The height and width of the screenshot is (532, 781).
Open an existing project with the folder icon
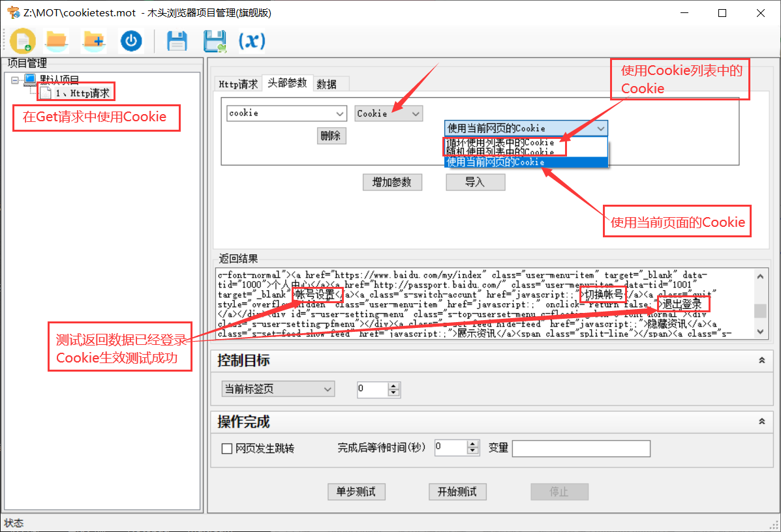point(56,40)
